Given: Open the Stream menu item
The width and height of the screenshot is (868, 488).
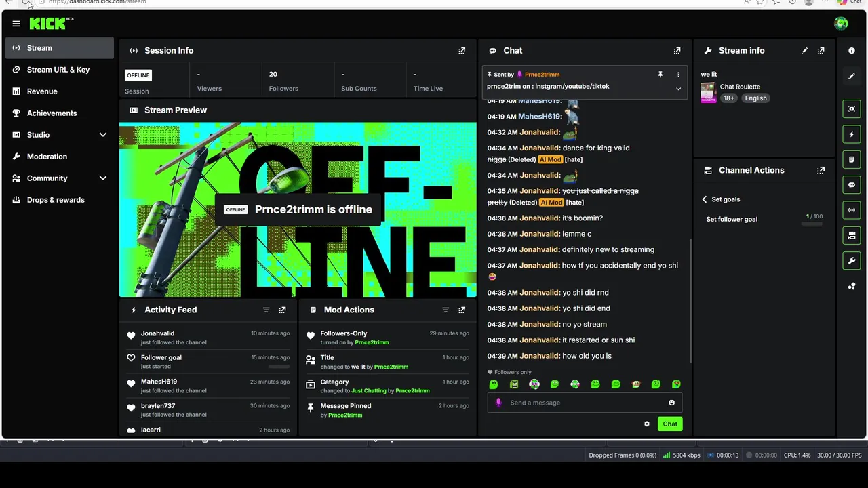Looking at the screenshot, I should pos(60,48).
